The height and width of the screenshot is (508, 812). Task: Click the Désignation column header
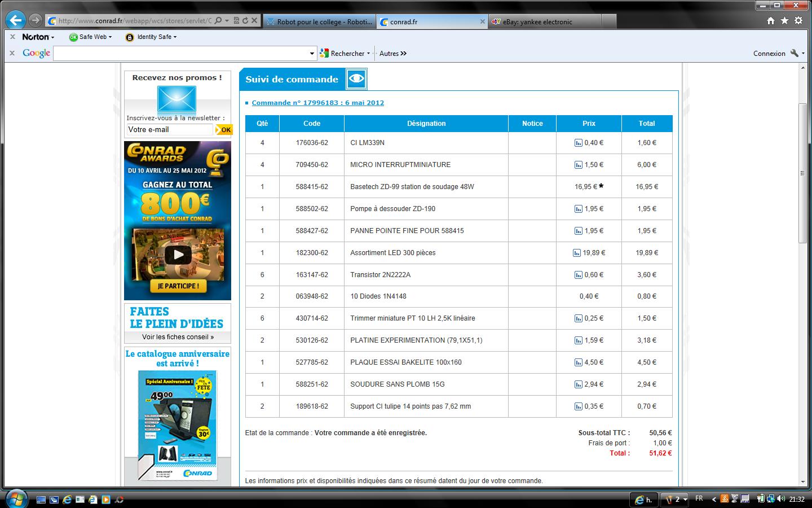click(x=426, y=124)
